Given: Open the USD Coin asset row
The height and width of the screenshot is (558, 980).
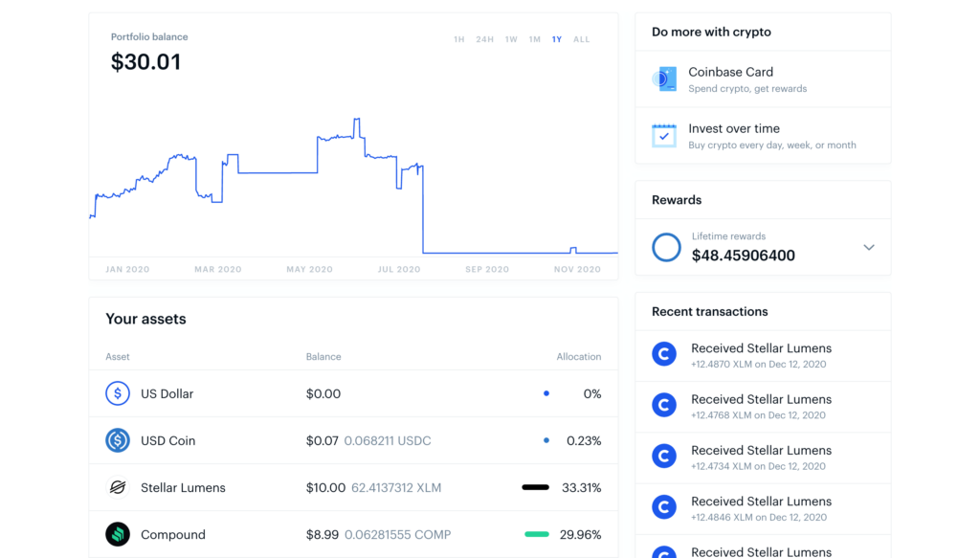Looking at the screenshot, I should 353,440.
